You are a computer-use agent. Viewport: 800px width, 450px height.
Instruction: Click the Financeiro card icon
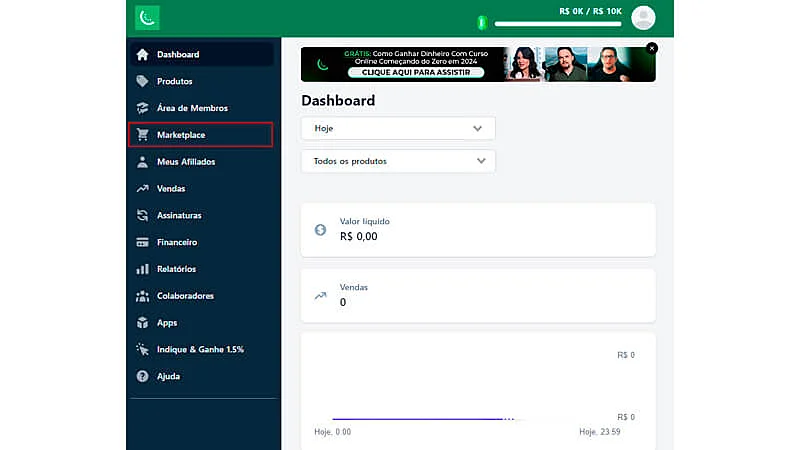coord(142,242)
